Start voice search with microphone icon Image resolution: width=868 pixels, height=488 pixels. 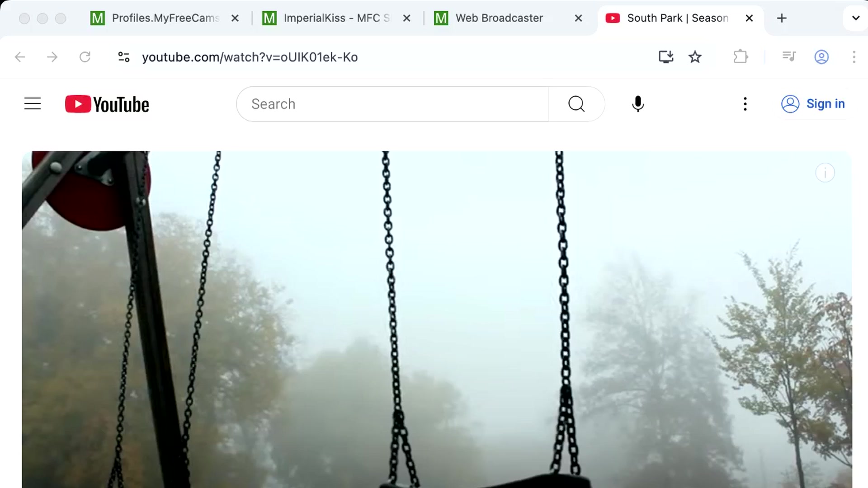pos(638,104)
